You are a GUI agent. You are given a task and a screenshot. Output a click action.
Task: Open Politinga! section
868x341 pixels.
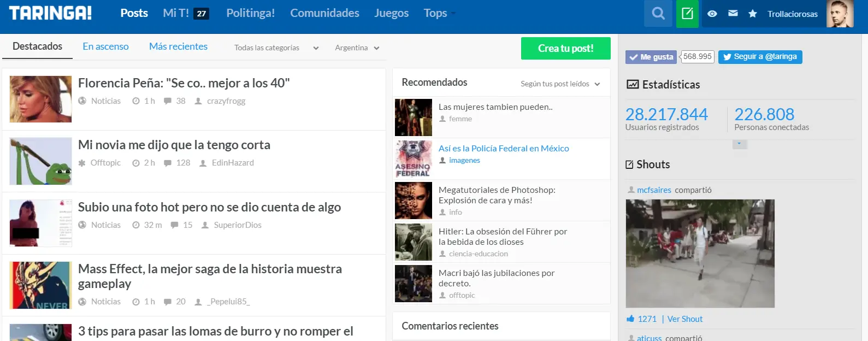click(x=251, y=13)
